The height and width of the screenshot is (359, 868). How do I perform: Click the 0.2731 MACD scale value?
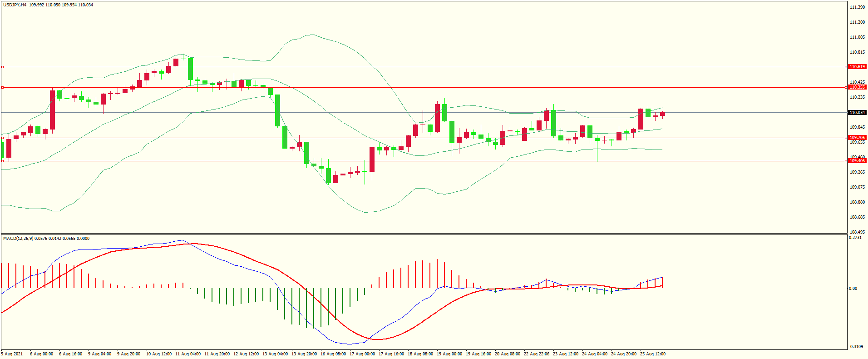[x=855, y=238]
